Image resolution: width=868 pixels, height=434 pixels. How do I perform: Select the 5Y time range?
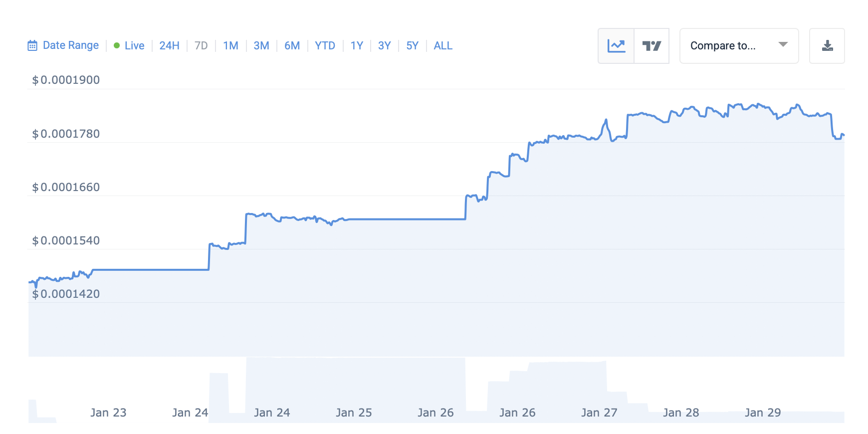click(x=412, y=46)
